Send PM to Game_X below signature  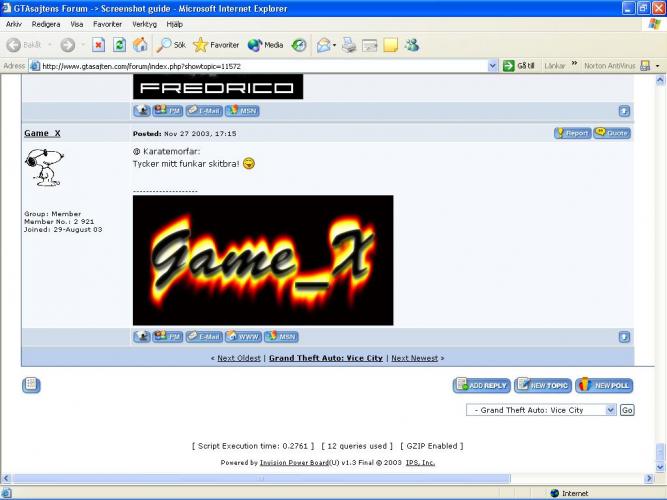[167, 337]
